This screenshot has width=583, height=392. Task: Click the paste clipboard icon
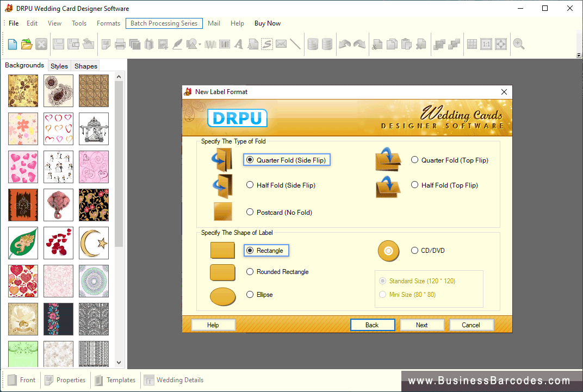tap(406, 44)
